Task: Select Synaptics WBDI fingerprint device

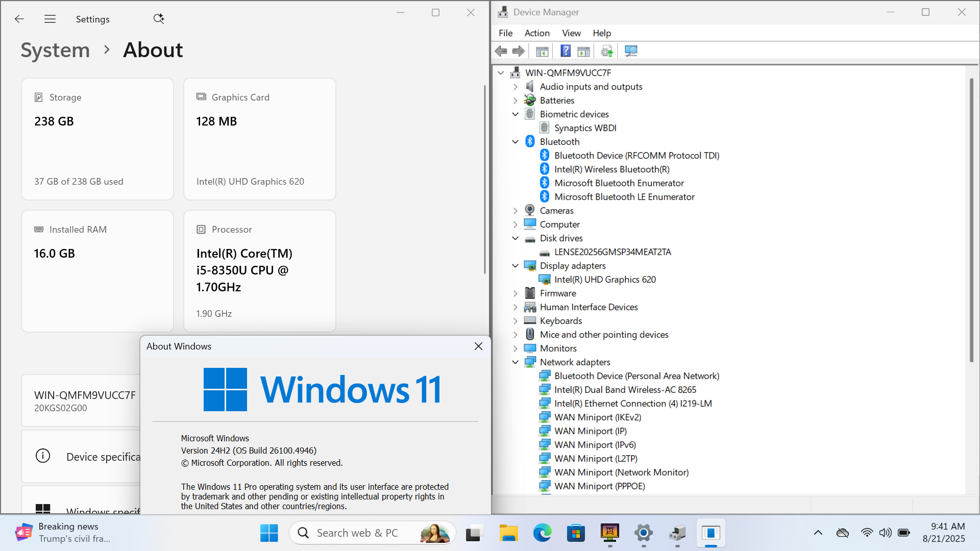Action: tap(585, 128)
